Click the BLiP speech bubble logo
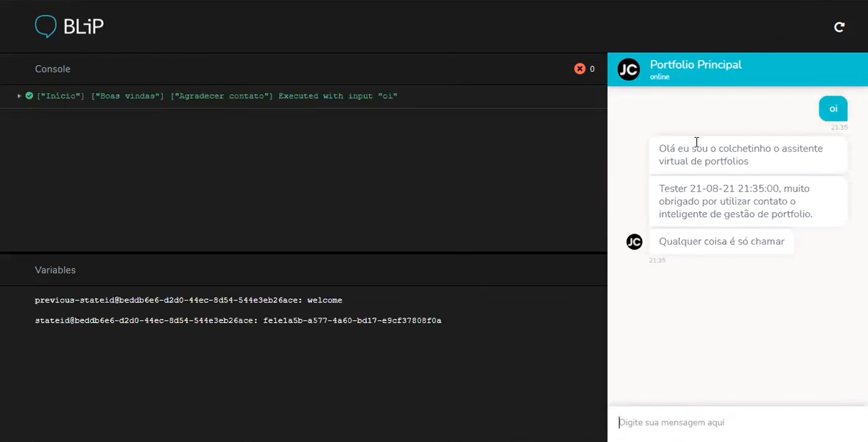The height and width of the screenshot is (442, 868). coord(46,26)
